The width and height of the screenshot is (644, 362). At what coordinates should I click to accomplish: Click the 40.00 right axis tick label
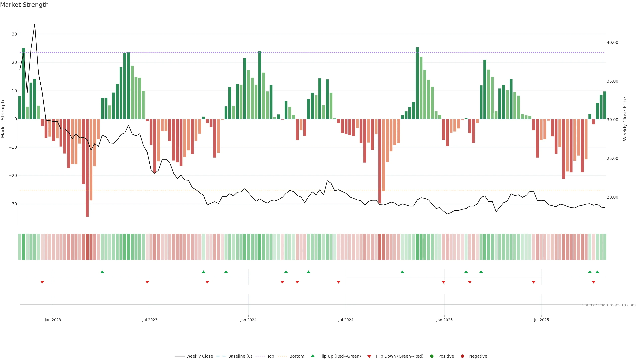[x=612, y=42]
